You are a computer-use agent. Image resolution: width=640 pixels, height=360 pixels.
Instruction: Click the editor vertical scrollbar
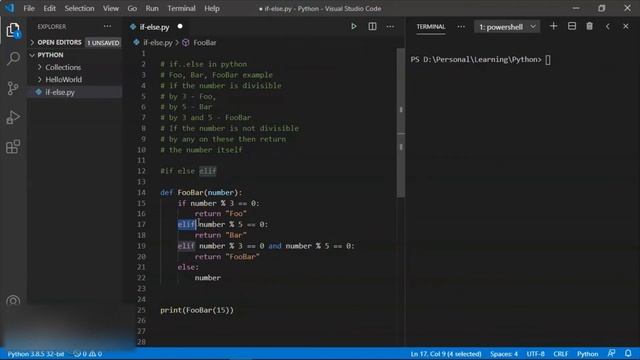[401, 122]
